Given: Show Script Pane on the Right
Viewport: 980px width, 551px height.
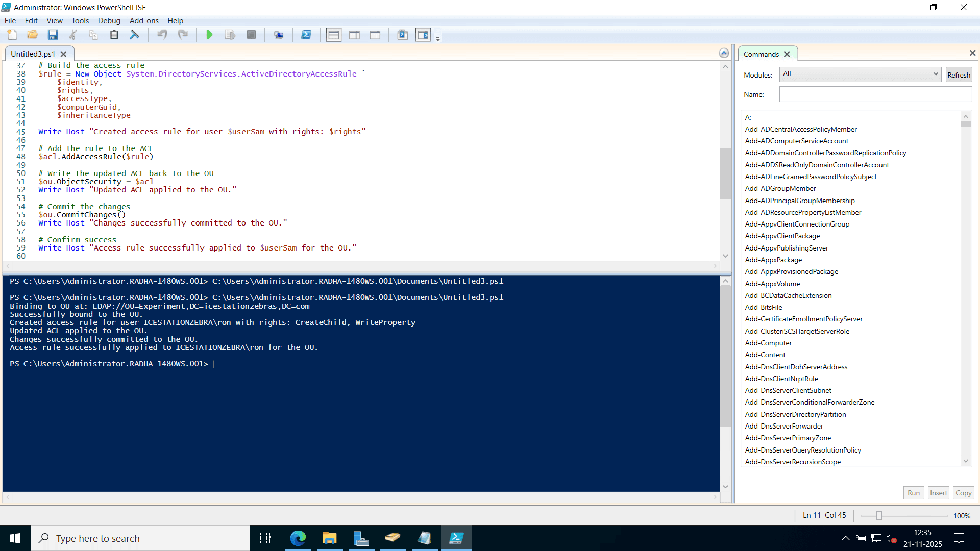Looking at the screenshot, I should pyautogui.click(x=354, y=35).
